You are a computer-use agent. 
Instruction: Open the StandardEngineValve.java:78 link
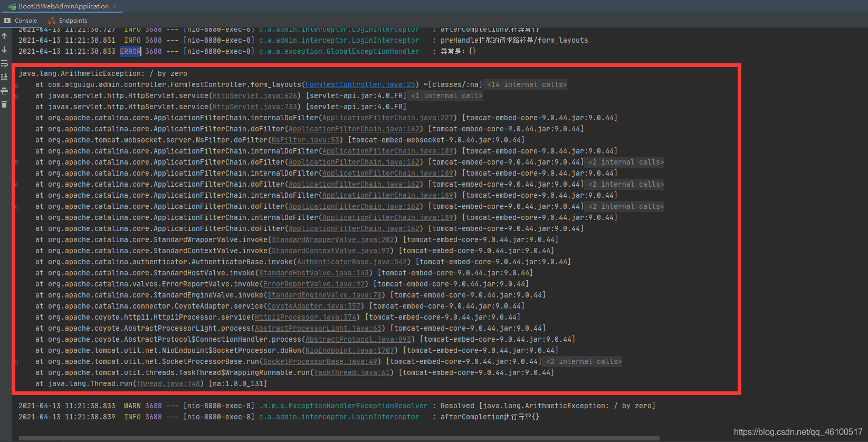pyautogui.click(x=325, y=295)
